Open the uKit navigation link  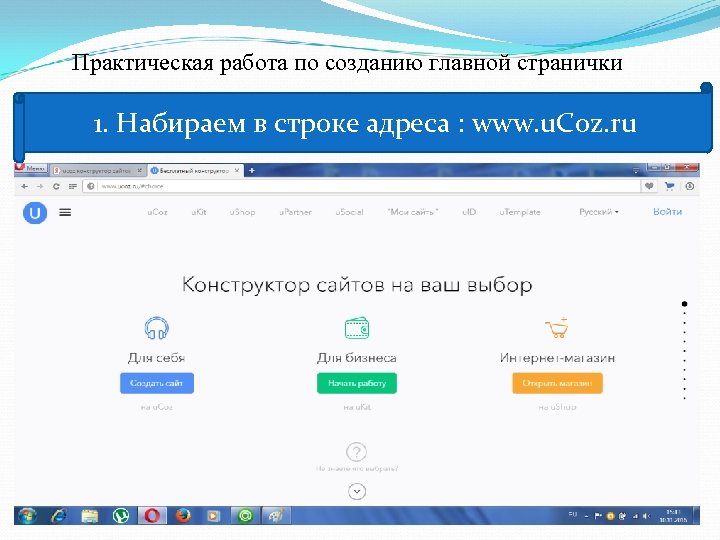pos(199,212)
